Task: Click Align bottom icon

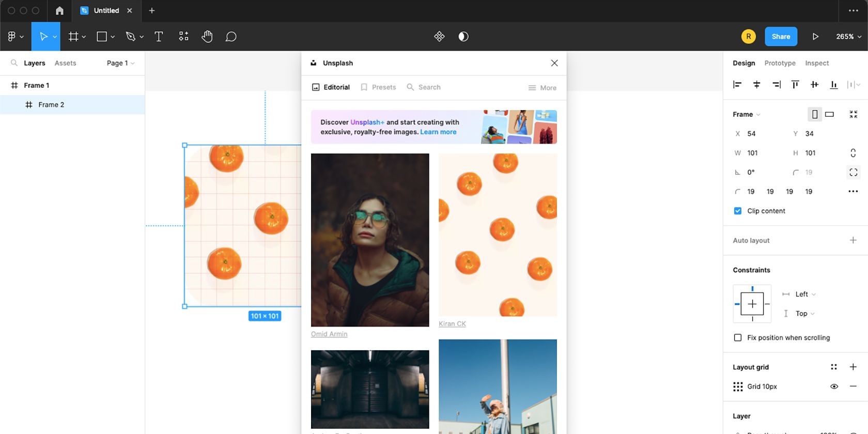Action: pos(833,84)
